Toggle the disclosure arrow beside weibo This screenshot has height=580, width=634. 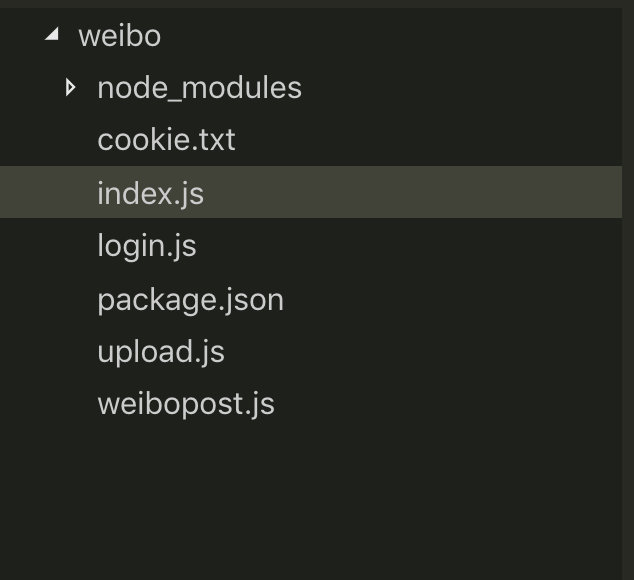coord(51,35)
